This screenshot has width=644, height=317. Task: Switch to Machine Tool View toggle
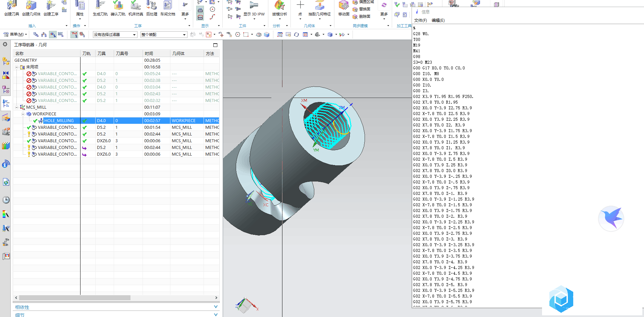pos(44,35)
